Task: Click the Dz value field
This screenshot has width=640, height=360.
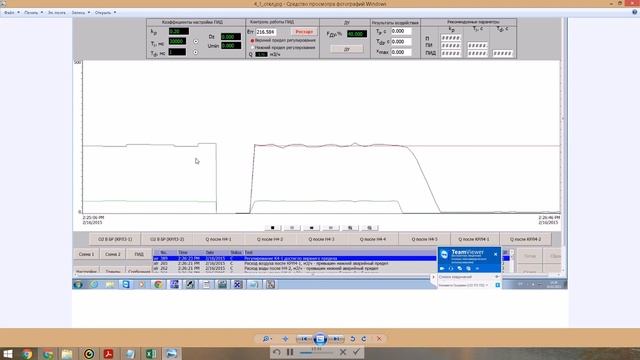Action: pos(231,37)
